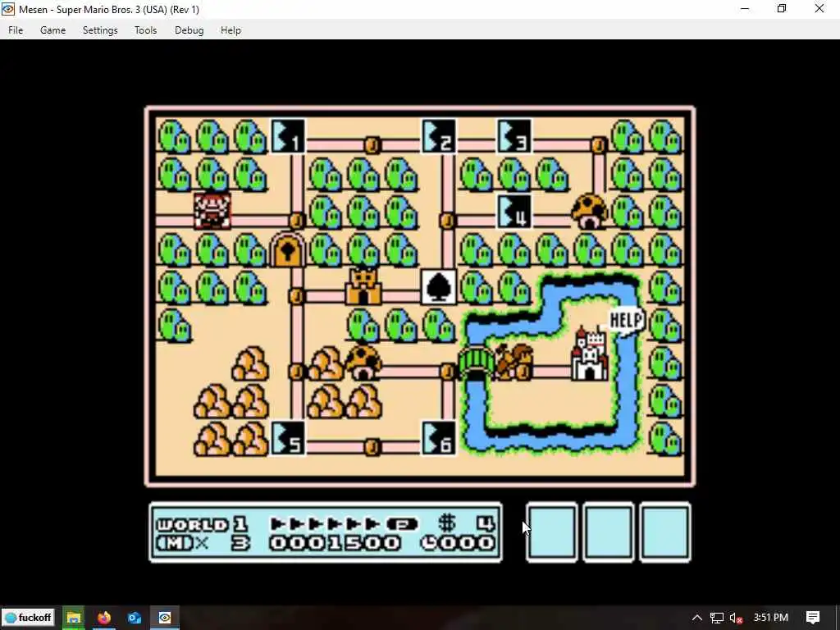This screenshot has height=630, width=840.
Task: Click the muted volume icon in the tray
Action: [736, 618]
